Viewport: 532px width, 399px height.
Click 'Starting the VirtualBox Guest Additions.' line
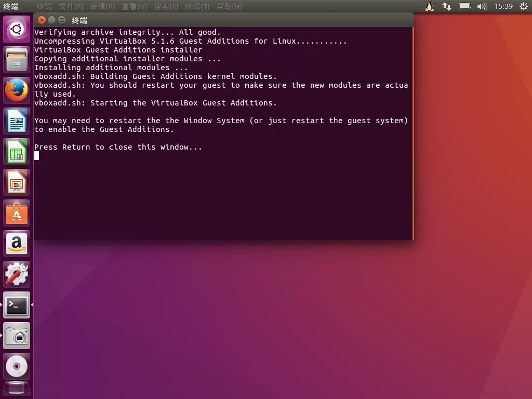click(183, 103)
